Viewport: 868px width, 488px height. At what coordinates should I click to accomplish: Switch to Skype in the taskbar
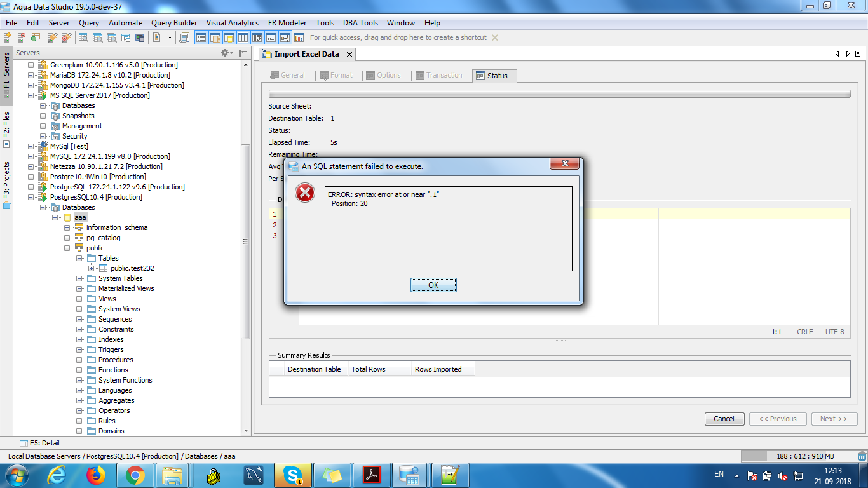tap(293, 475)
